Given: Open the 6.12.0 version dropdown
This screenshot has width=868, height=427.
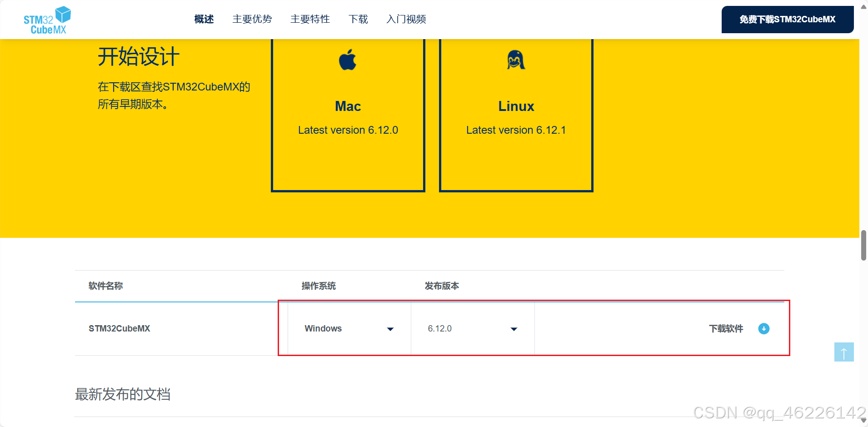Looking at the screenshot, I should [473, 329].
